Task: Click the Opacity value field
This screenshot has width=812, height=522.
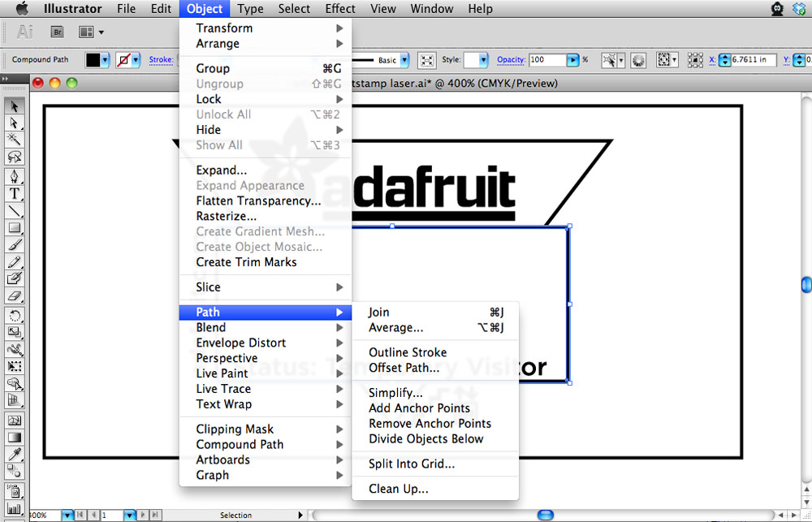Action: tap(548, 60)
